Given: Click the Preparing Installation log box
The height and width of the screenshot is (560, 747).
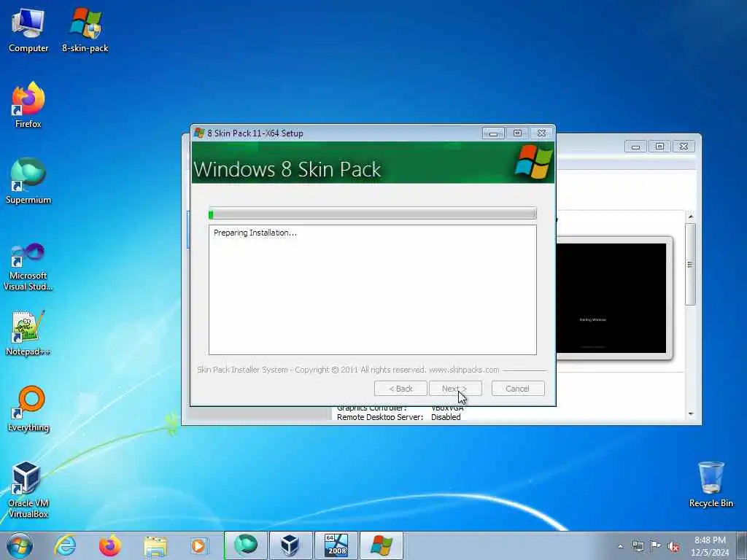Looking at the screenshot, I should (x=373, y=290).
